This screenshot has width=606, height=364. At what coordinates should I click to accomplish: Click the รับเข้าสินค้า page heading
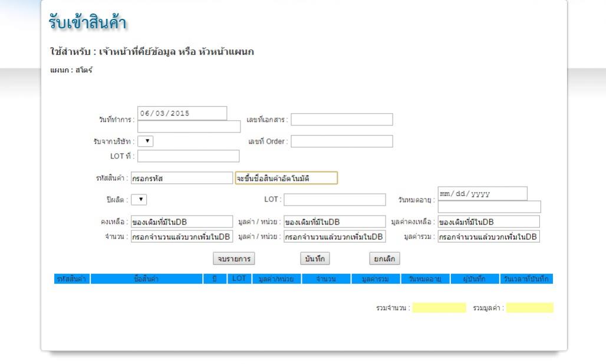click(87, 22)
